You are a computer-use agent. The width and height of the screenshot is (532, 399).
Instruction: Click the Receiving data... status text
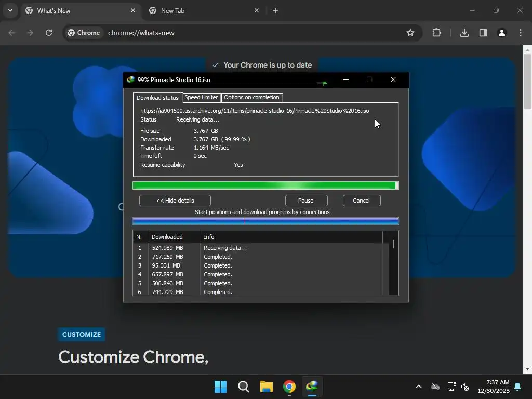(x=197, y=120)
